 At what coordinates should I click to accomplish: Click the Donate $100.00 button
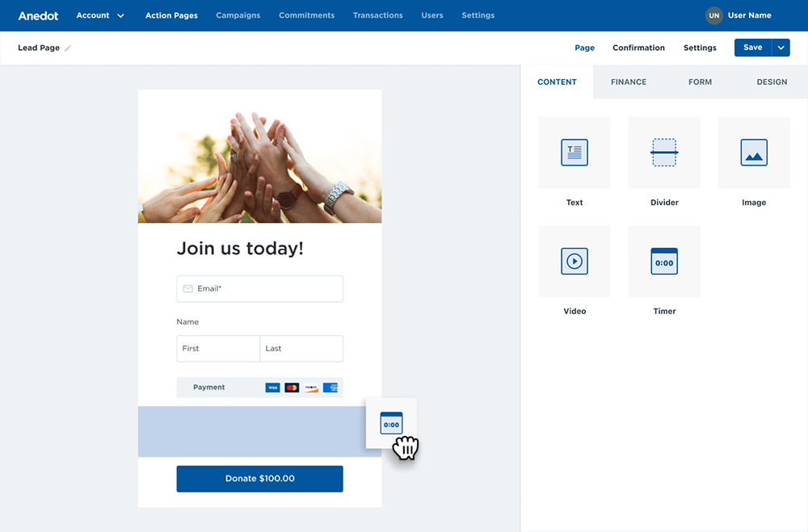(x=259, y=479)
